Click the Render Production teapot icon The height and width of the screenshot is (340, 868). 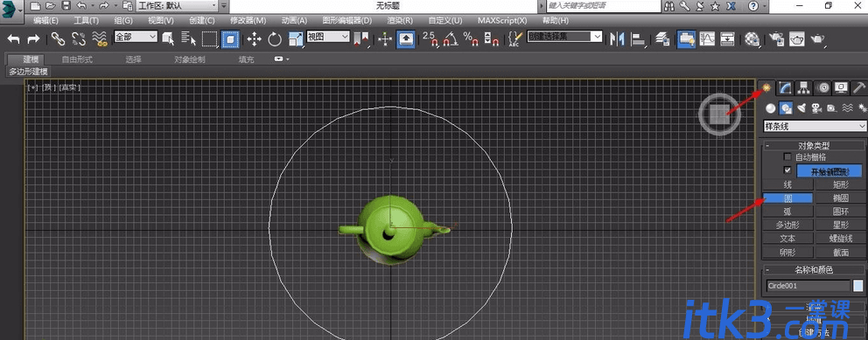[817, 38]
